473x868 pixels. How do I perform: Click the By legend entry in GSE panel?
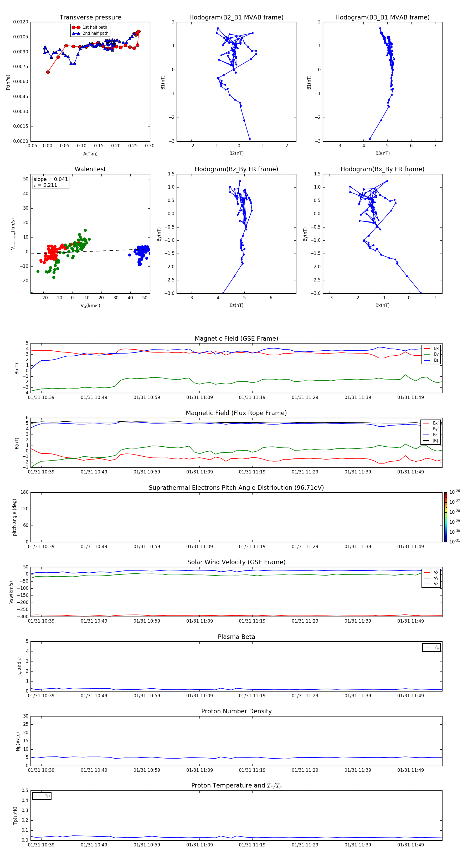pos(431,354)
